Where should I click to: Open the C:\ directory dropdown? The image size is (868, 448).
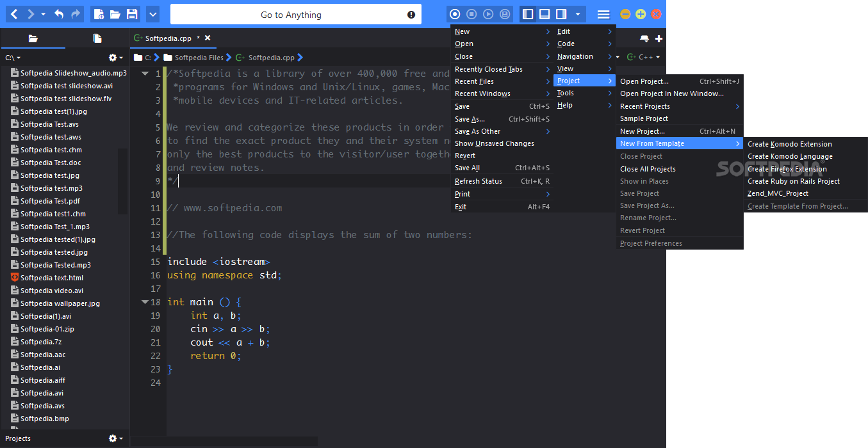[13, 58]
